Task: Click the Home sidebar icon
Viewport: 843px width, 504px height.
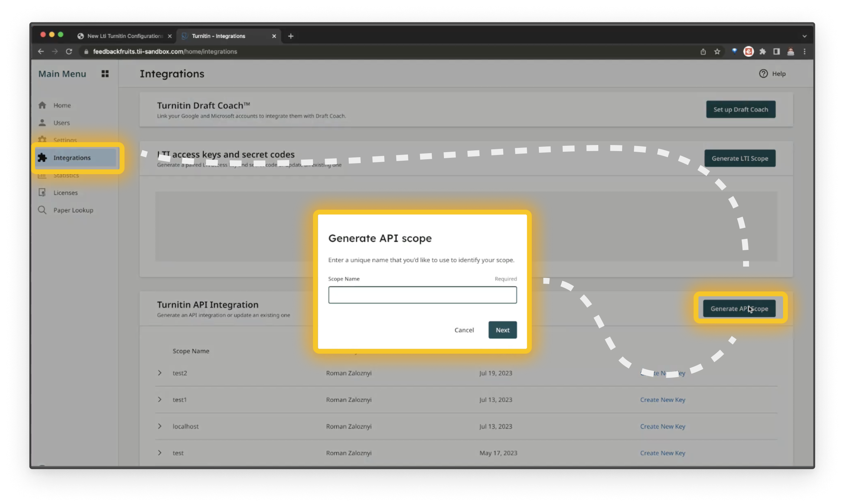Action: tap(42, 105)
